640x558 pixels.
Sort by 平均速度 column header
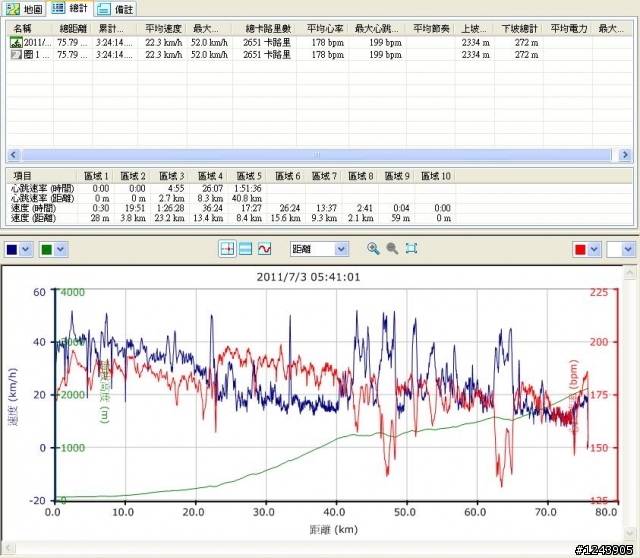163,29
